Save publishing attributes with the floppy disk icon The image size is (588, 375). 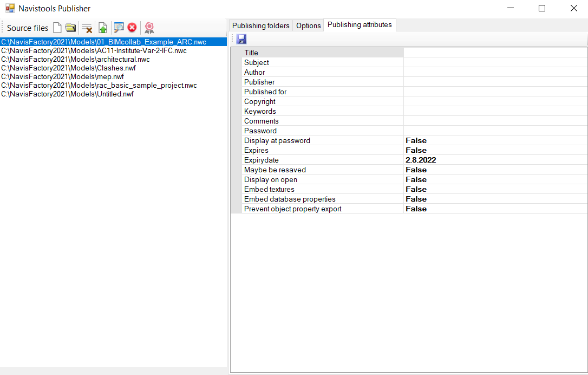[x=241, y=39]
